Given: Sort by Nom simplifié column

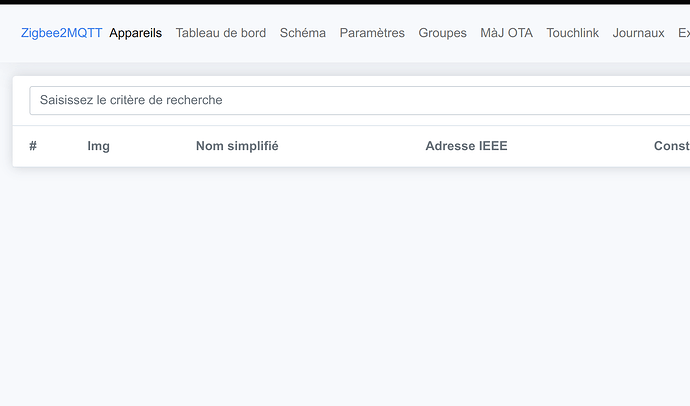Looking at the screenshot, I should (237, 146).
